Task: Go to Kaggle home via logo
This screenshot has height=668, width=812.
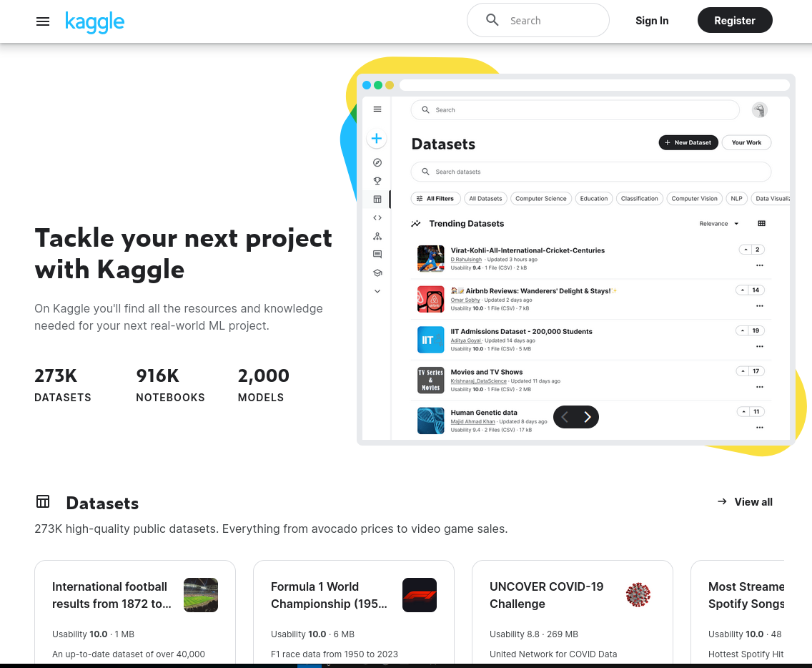Action: click(x=95, y=21)
